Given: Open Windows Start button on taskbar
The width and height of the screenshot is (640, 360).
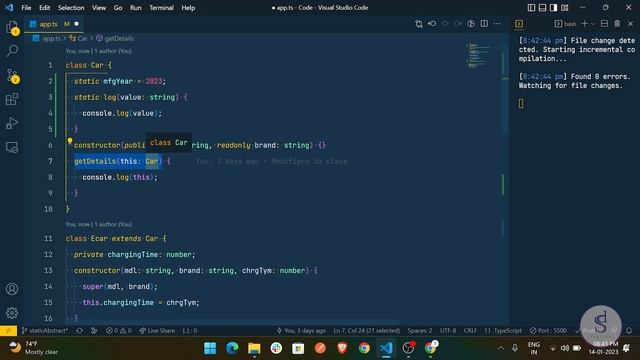Looking at the screenshot, I should pyautogui.click(x=210, y=348).
